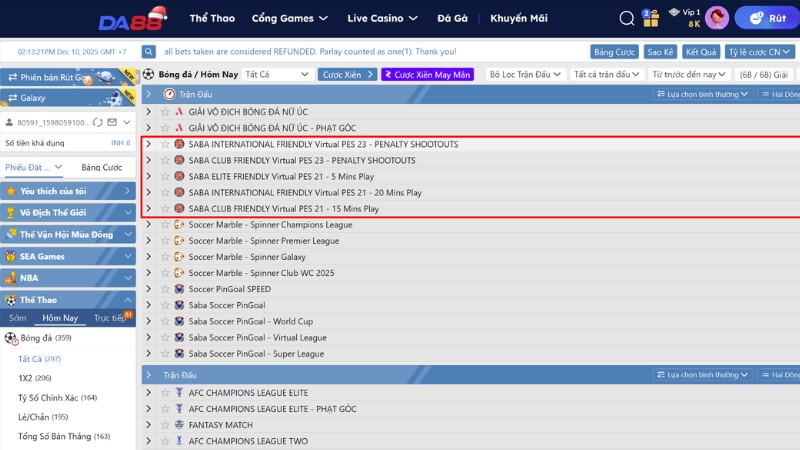The image size is (800, 450).
Task: Open Cổng Games menu
Action: (x=289, y=18)
